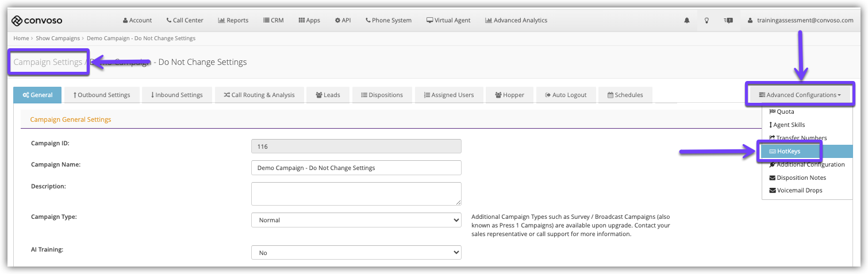
Task: Select HotKeys from the dropdown list
Action: 788,151
